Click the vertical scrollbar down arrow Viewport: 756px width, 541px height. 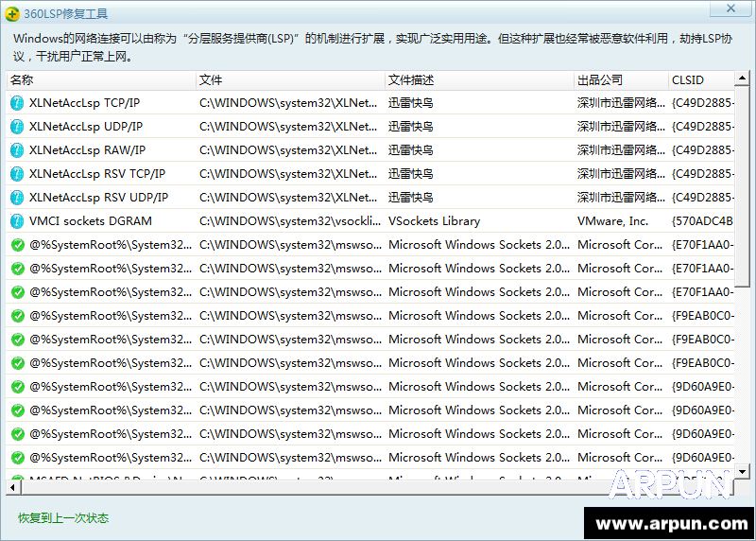742,471
